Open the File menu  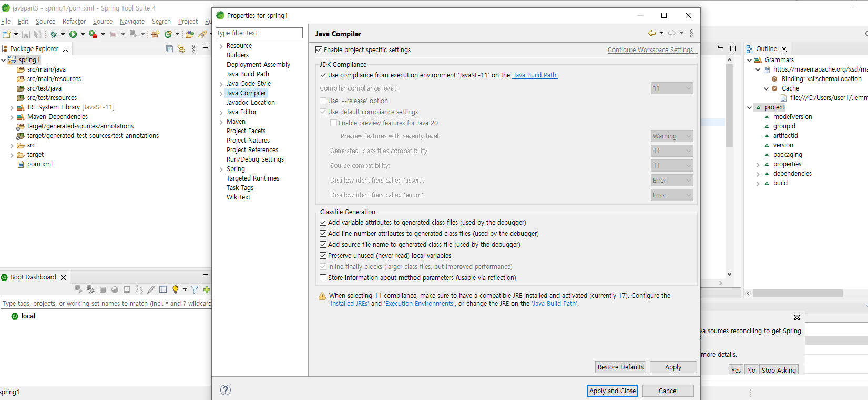tap(6, 22)
